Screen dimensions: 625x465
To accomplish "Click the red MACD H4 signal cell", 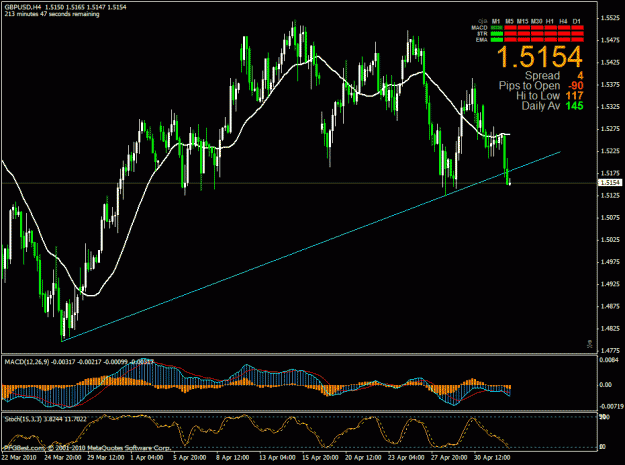I will click(x=564, y=27).
